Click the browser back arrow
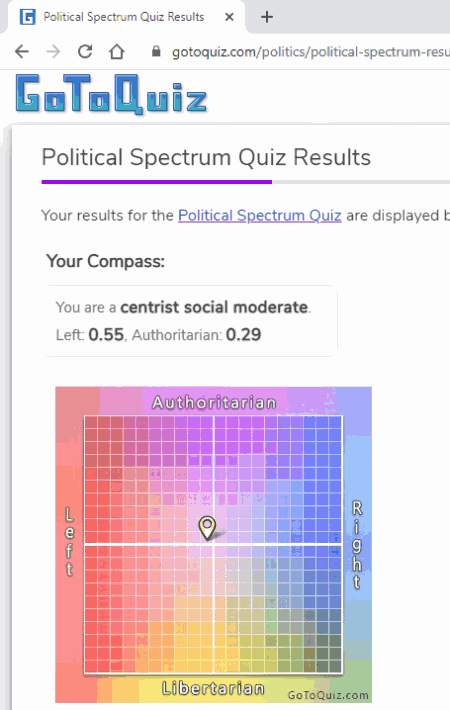The width and height of the screenshot is (450, 710). coord(22,52)
